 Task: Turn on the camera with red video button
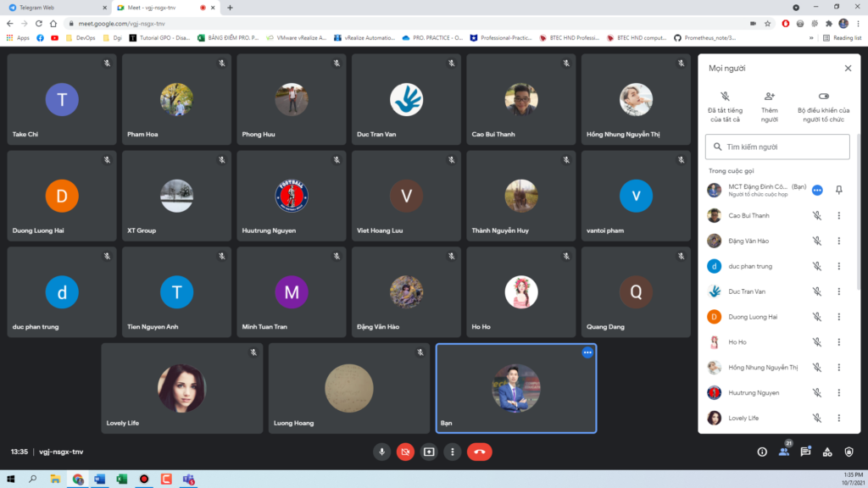[x=405, y=452]
